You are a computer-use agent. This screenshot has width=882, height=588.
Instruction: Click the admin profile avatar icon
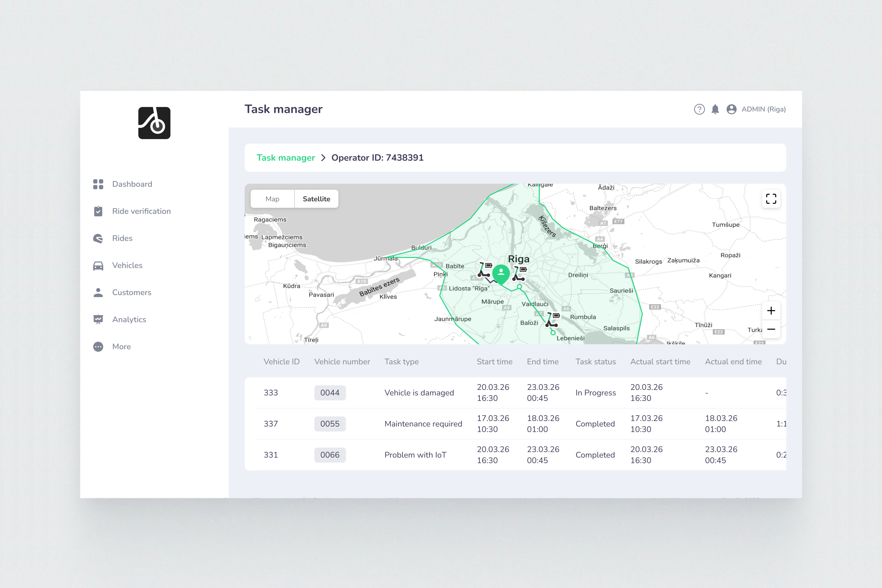pyautogui.click(x=732, y=109)
